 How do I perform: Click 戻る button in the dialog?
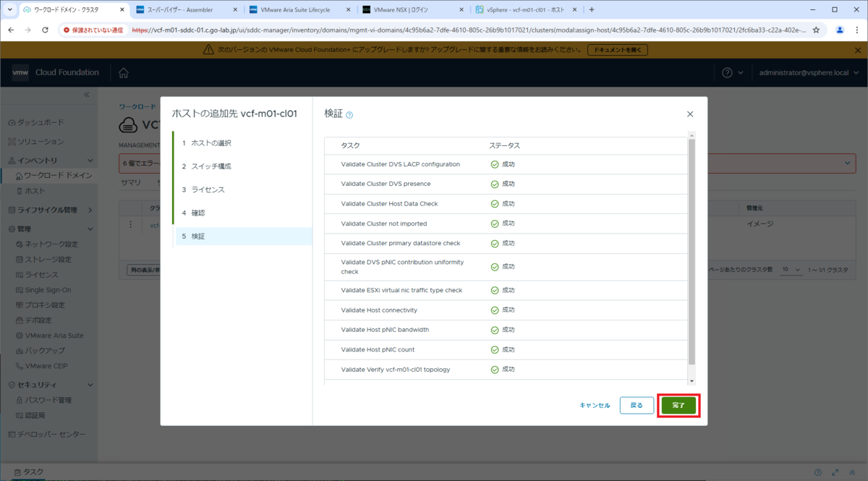pyautogui.click(x=637, y=405)
